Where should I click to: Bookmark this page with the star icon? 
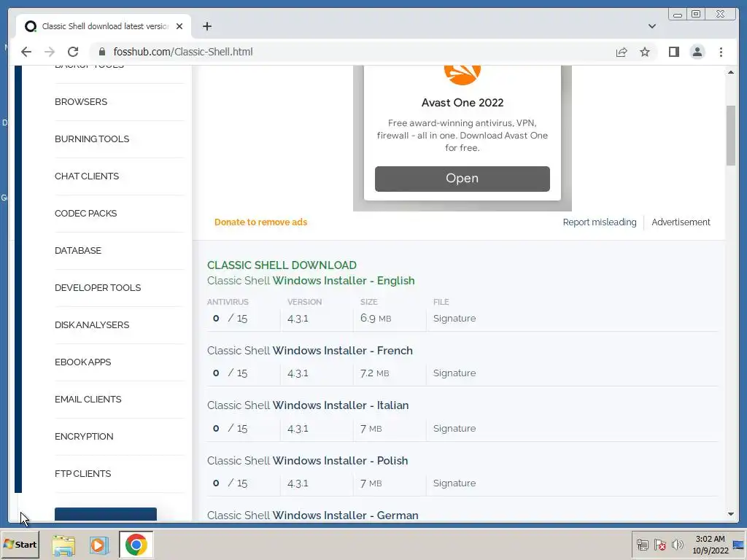tap(645, 52)
